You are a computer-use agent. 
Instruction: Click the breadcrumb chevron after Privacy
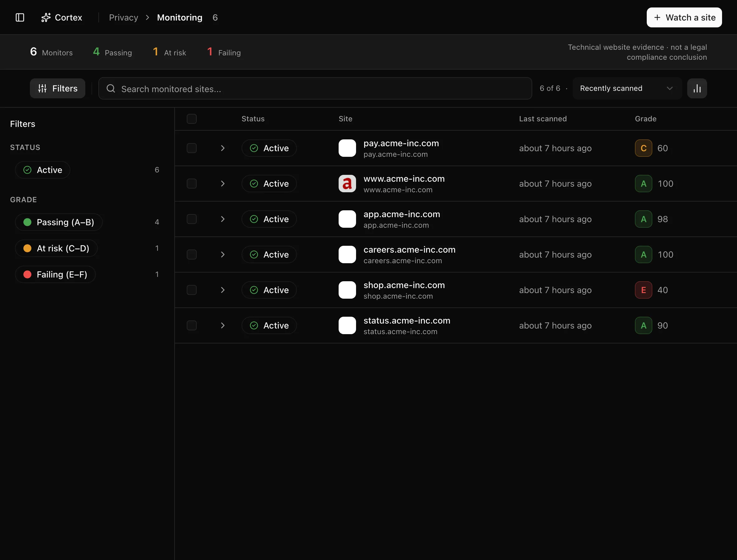(148, 17)
